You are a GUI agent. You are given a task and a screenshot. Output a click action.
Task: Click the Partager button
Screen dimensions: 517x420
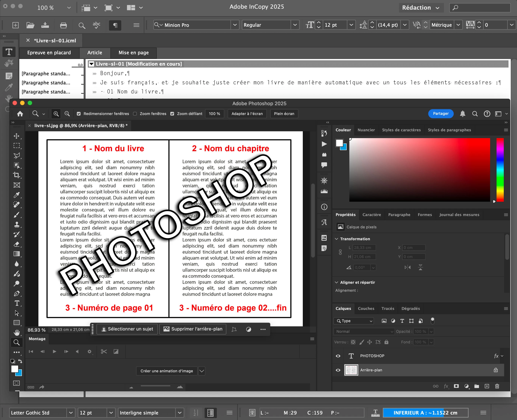pyautogui.click(x=441, y=114)
